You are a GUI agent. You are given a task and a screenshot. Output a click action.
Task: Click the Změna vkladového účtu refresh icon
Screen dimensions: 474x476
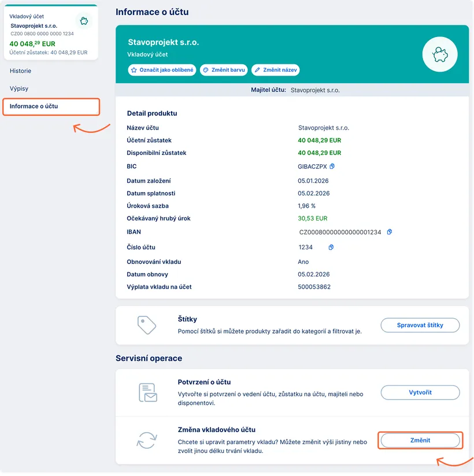(x=147, y=440)
